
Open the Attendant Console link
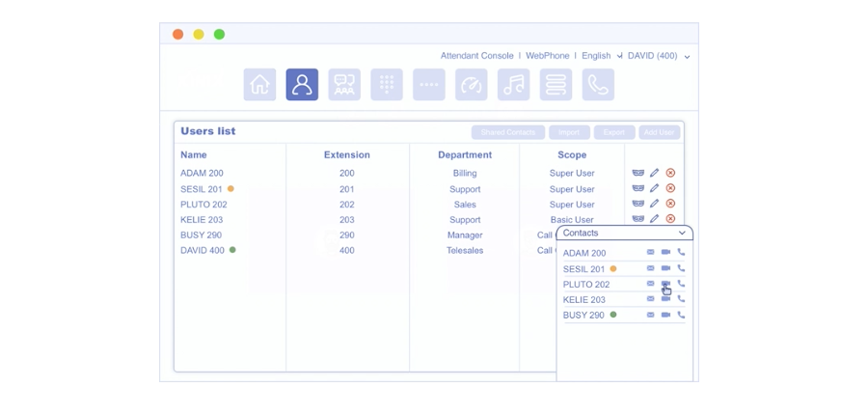tap(476, 56)
